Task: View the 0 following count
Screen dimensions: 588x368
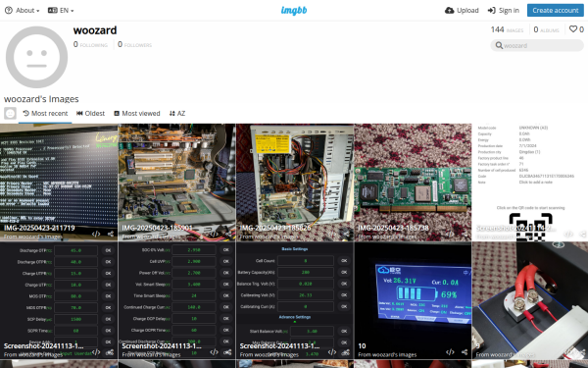Action: tap(90, 45)
